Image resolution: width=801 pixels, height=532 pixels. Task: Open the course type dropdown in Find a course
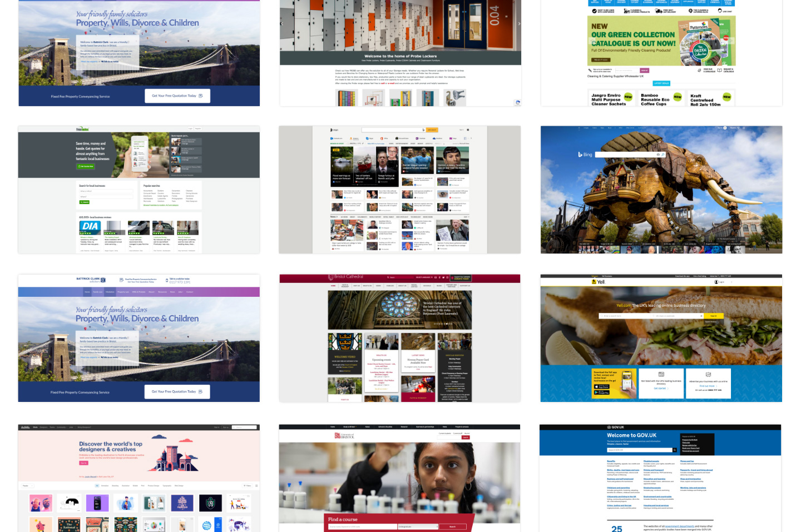418,526
